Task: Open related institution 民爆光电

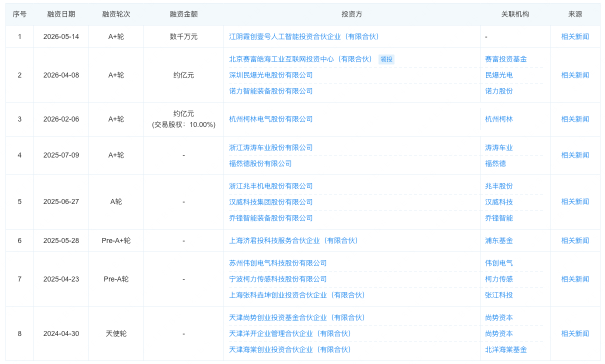Action: [x=499, y=75]
